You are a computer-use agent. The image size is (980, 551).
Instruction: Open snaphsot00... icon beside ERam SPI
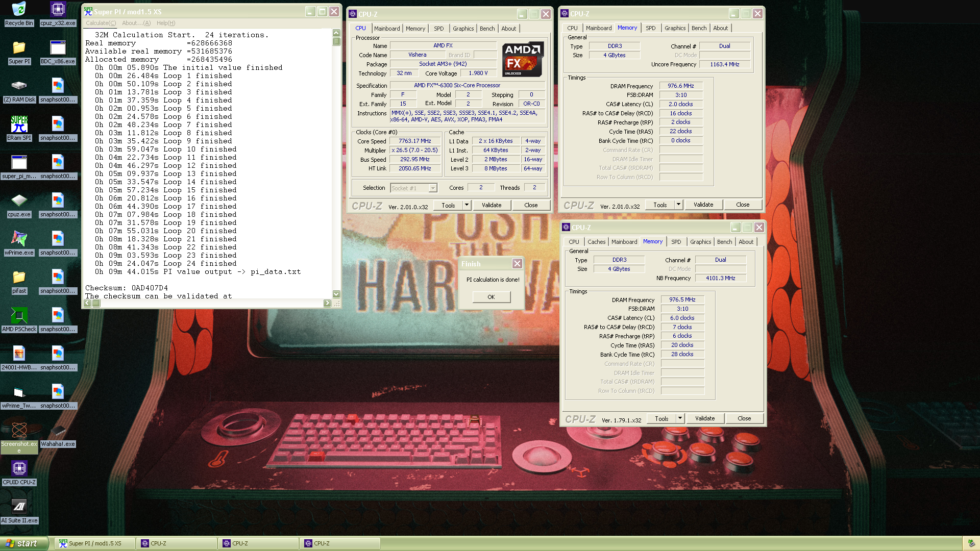58,129
